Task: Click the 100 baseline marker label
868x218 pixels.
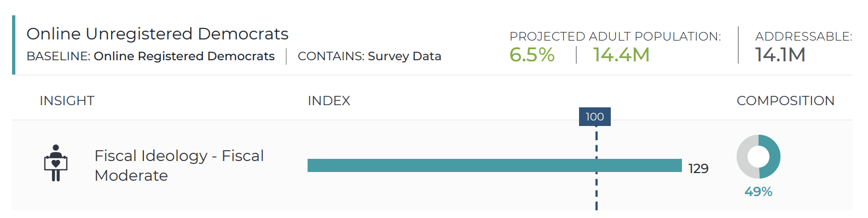Action: (595, 117)
